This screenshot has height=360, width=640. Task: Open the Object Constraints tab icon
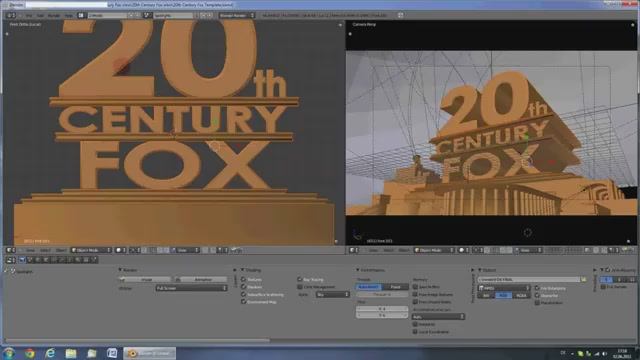click(x=53, y=260)
